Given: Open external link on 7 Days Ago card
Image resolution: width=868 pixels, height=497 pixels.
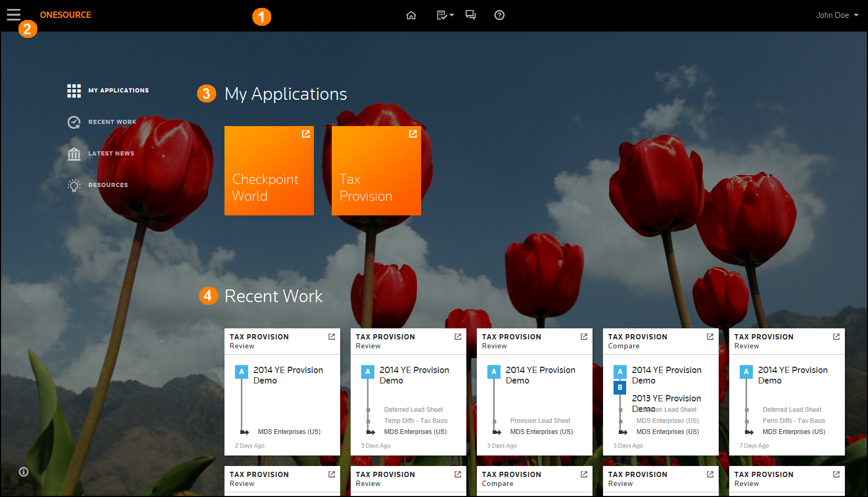Looking at the screenshot, I should pyautogui.click(x=836, y=337).
